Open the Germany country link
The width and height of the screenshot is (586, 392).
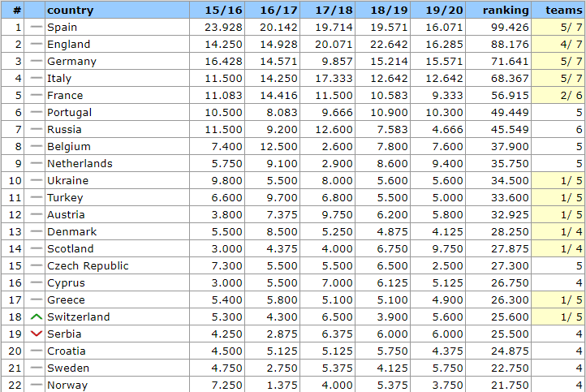[71, 62]
